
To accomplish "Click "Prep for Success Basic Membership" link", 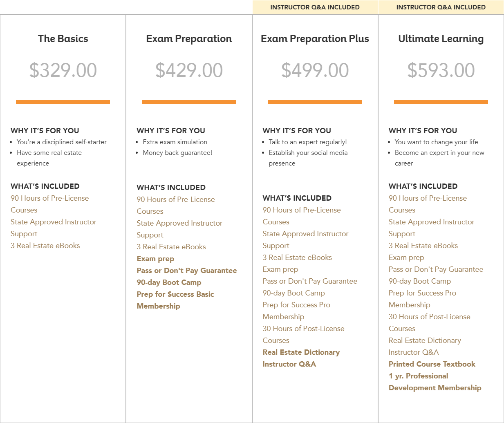I will pos(175,294).
